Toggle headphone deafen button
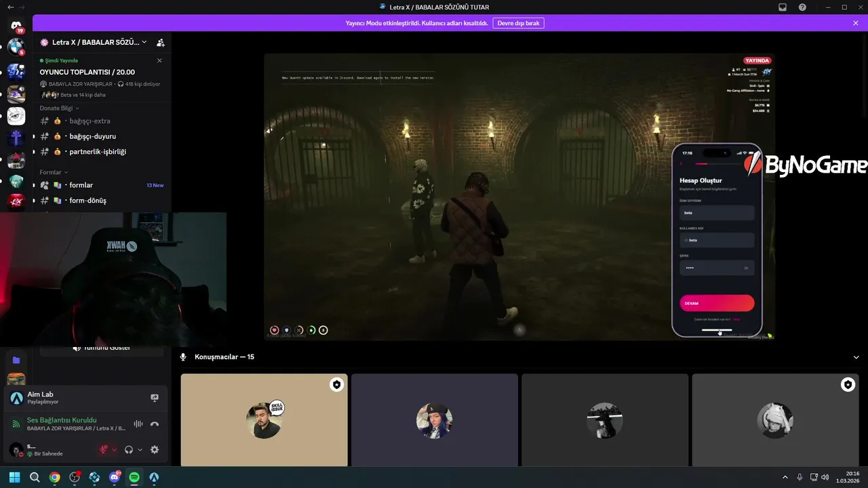This screenshot has height=488, width=868. click(x=129, y=449)
